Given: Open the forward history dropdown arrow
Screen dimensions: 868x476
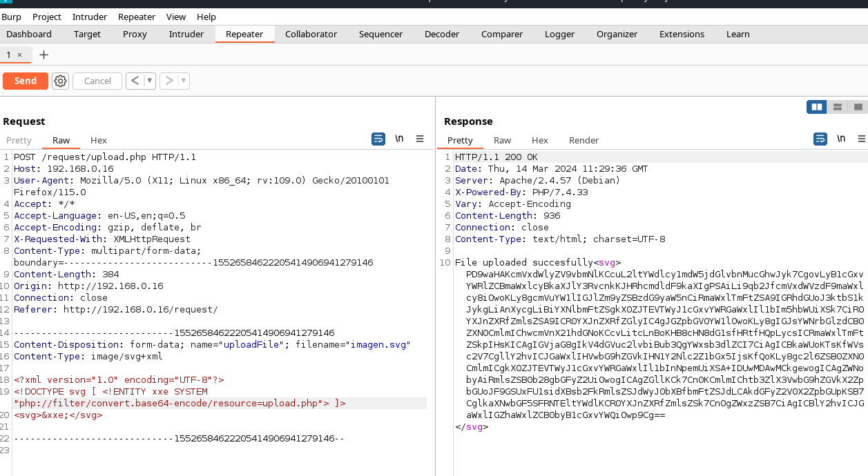Looking at the screenshot, I should click(x=183, y=81).
